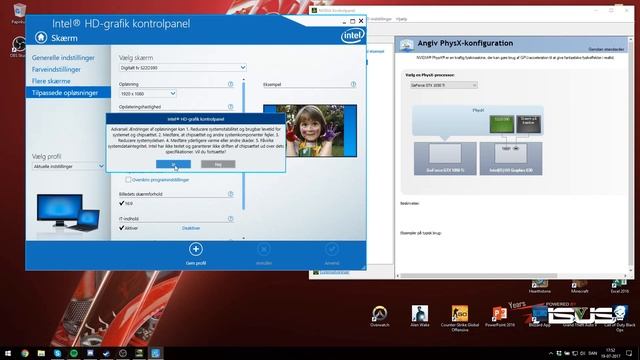Decline the warning dialog with Nej

coord(218,164)
